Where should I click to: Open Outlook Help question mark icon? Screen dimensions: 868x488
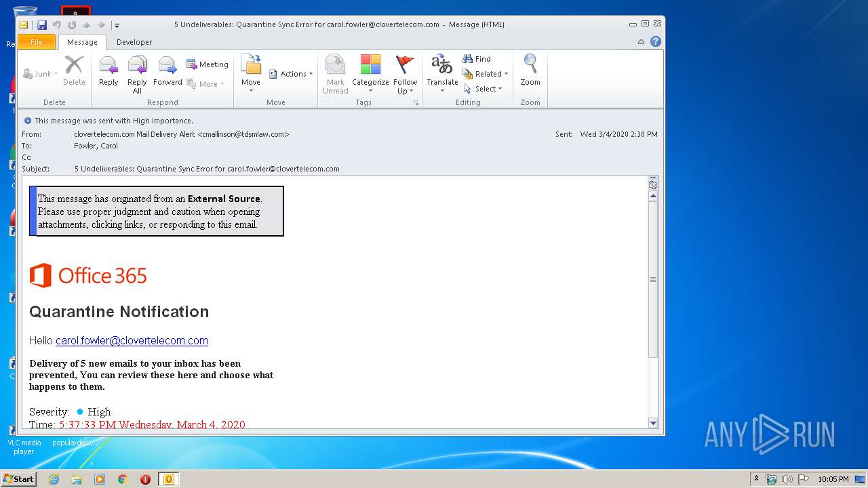pyautogui.click(x=656, y=41)
